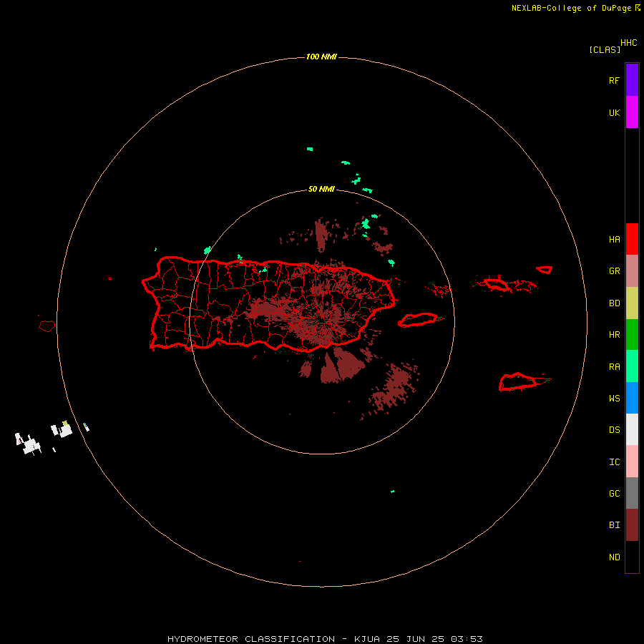Select the BI brown legend swatch
This screenshot has width=644, height=644.
point(632,525)
